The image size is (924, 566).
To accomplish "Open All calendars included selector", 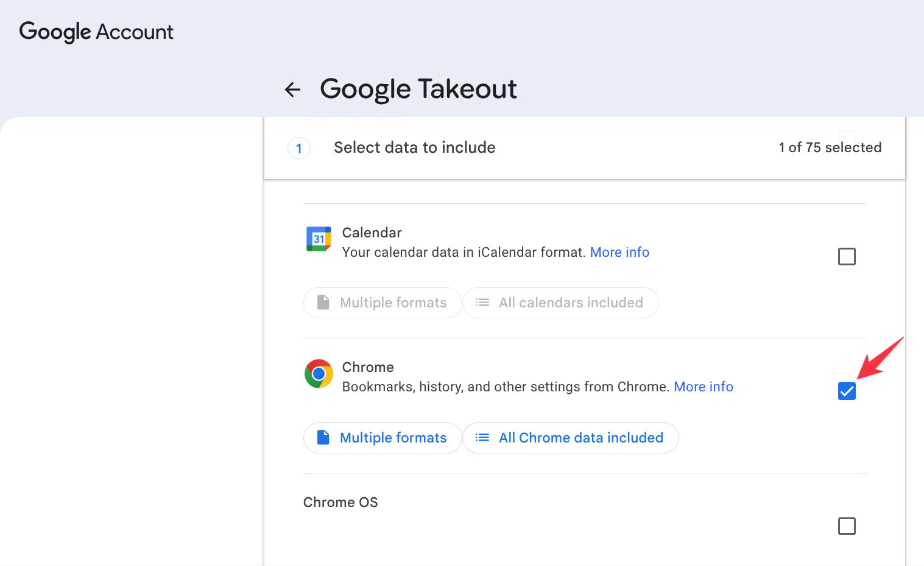I will 560,302.
